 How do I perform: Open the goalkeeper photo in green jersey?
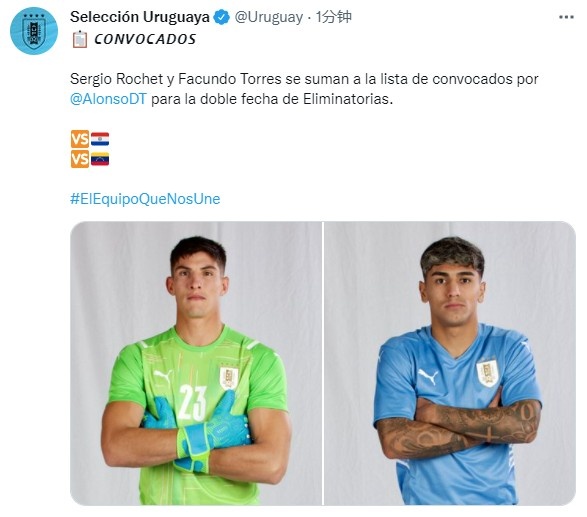click(x=196, y=363)
